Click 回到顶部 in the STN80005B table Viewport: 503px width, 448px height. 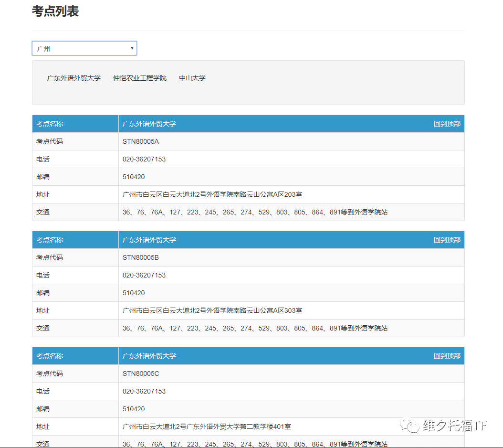(447, 240)
